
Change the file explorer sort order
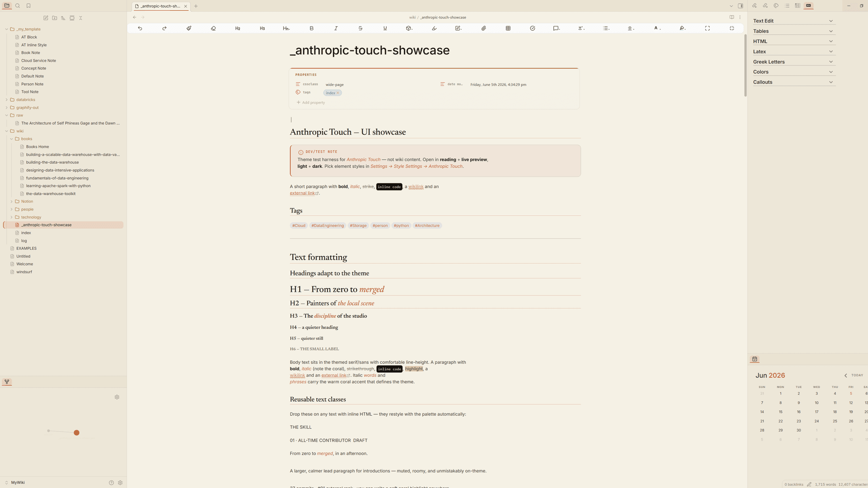[63, 18]
